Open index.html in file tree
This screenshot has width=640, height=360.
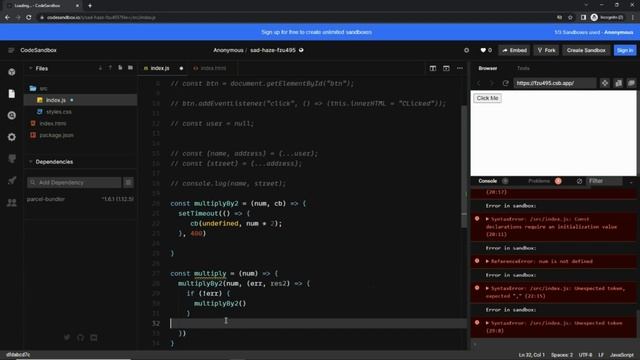(53, 123)
